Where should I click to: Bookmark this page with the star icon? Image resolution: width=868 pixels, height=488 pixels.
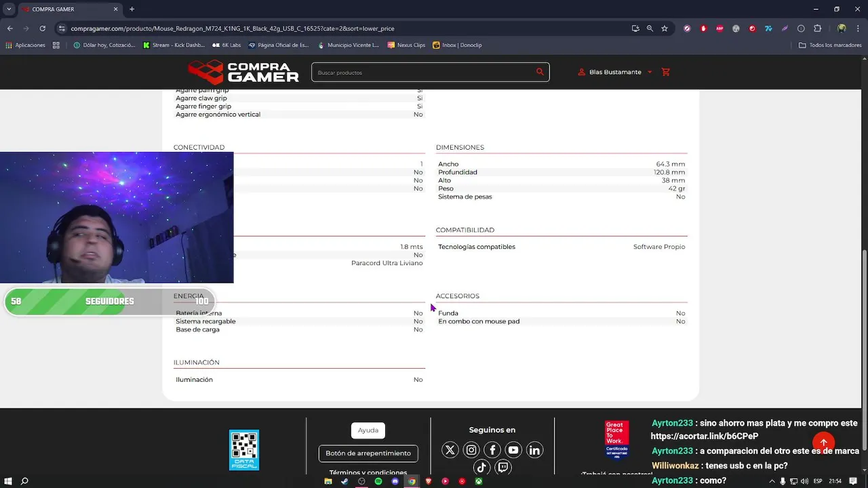[x=665, y=28]
